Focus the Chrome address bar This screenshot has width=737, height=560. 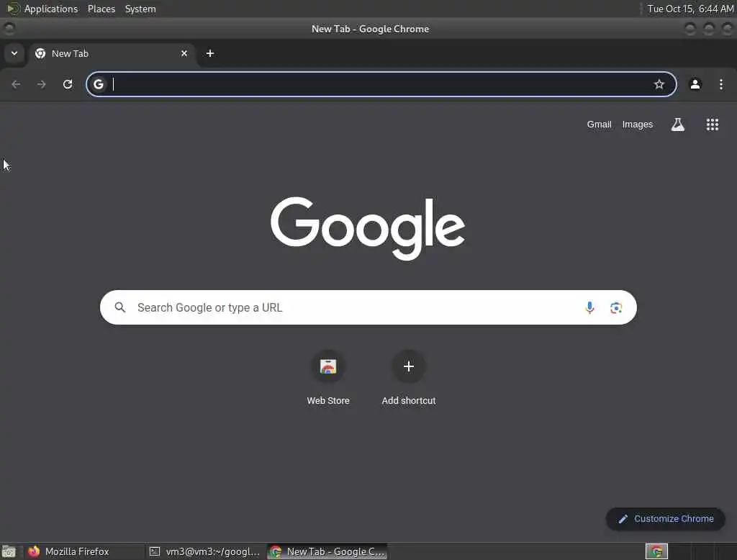(381, 84)
